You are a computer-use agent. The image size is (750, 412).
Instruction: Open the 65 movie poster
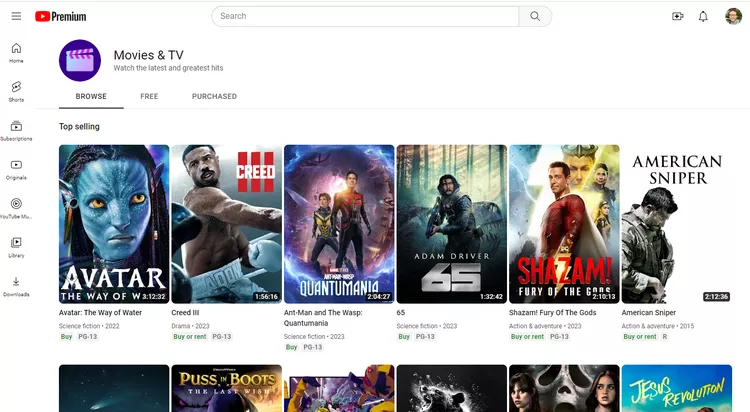coord(452,224)
